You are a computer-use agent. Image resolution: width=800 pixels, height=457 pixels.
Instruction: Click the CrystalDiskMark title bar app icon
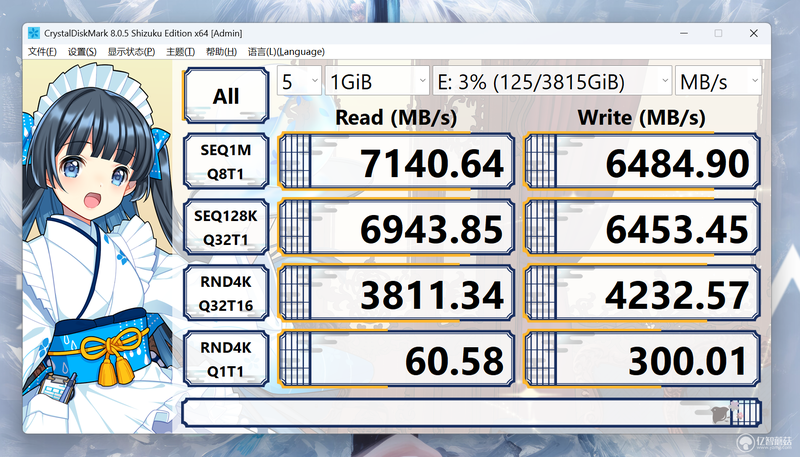(34, 33)
